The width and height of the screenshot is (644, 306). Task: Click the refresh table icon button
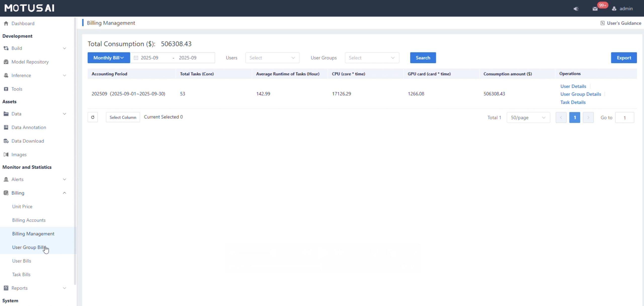(x=93, y=117)
